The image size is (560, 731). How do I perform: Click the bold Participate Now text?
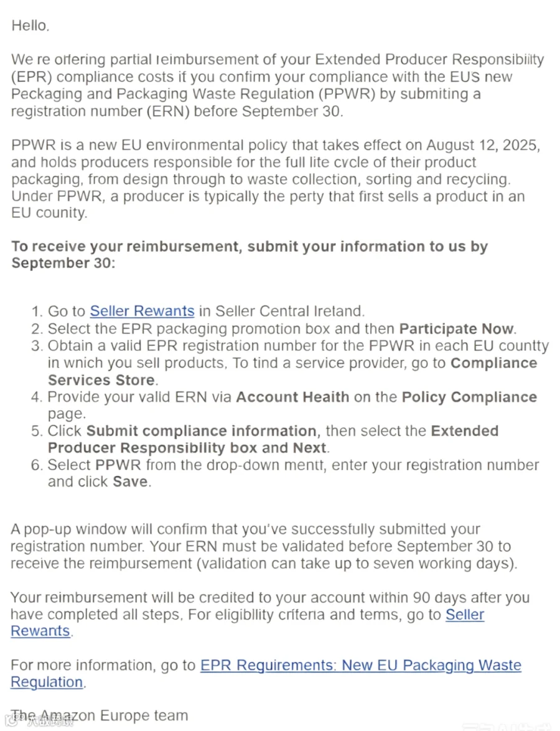pyautogui.click(x=457, y=328)
